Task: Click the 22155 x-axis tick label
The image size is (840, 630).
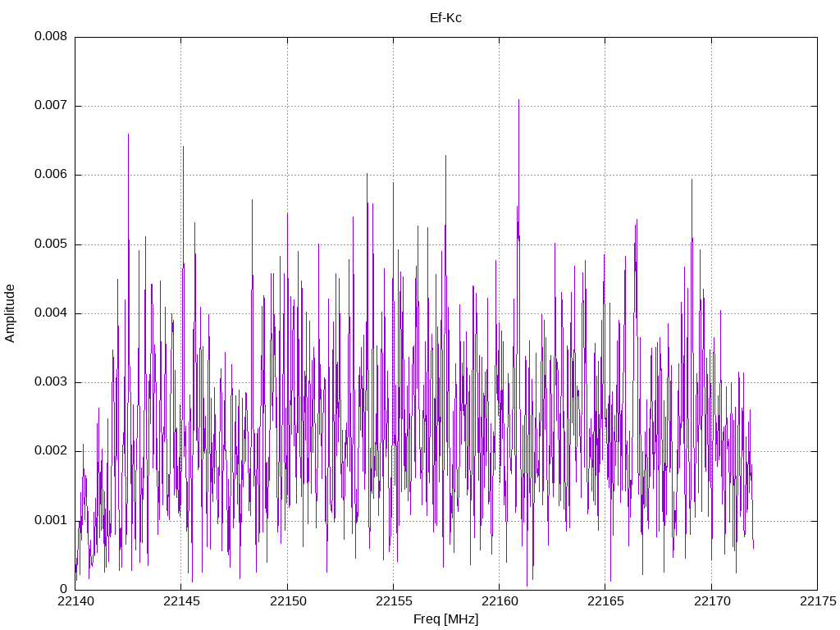Action: click(x=394, y=601)
